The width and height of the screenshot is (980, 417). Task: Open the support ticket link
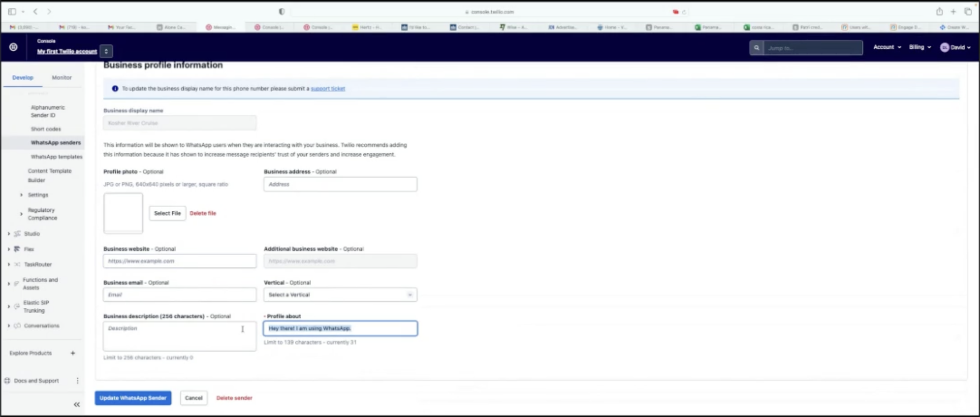click(x=328, y=88)
